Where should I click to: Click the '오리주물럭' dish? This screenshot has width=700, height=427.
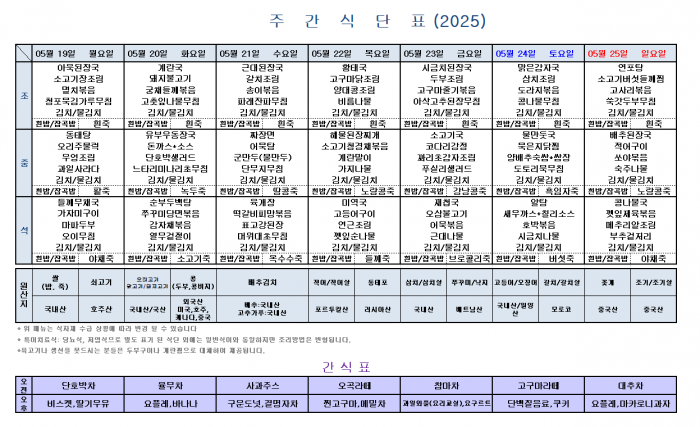coord(78,147)
